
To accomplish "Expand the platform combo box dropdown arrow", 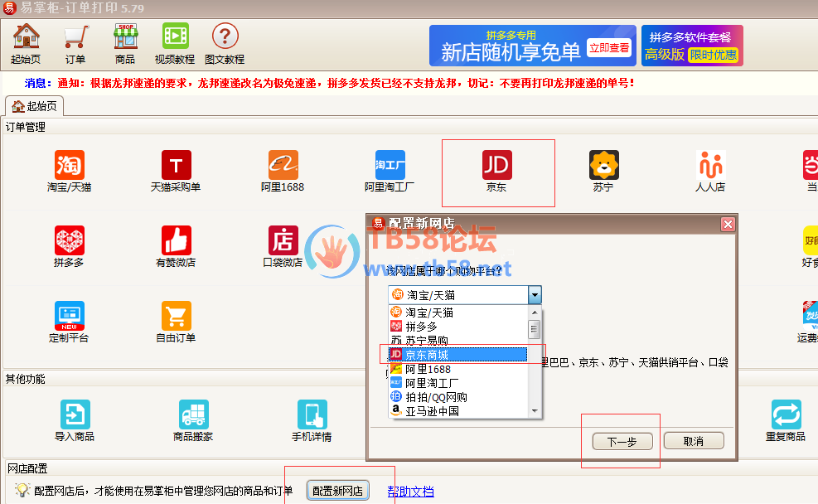I will click(535, 295).
